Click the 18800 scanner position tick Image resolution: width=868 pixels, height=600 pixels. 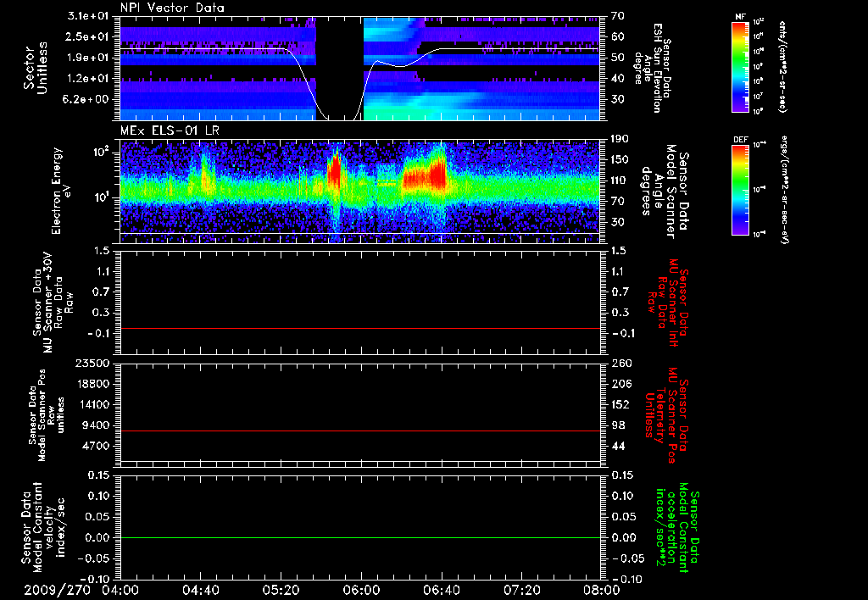coord(92,384)
